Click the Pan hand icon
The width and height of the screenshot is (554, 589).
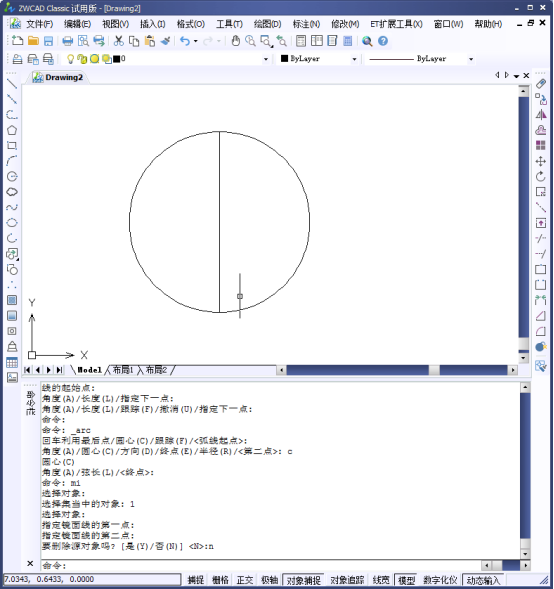235,41
